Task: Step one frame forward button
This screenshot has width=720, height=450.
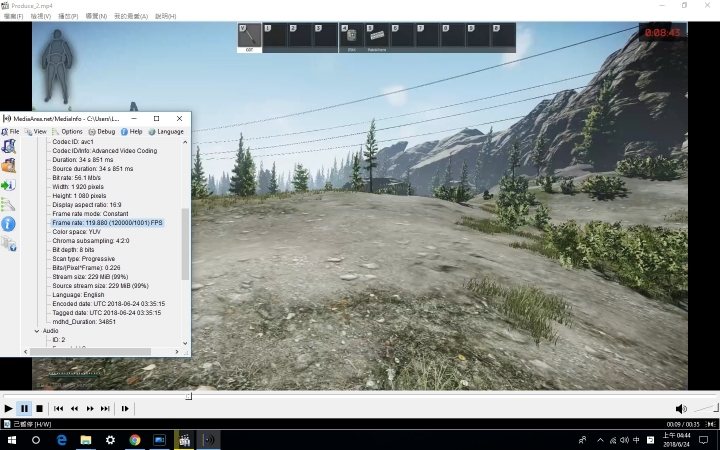Action: click(x=125, y=408)
